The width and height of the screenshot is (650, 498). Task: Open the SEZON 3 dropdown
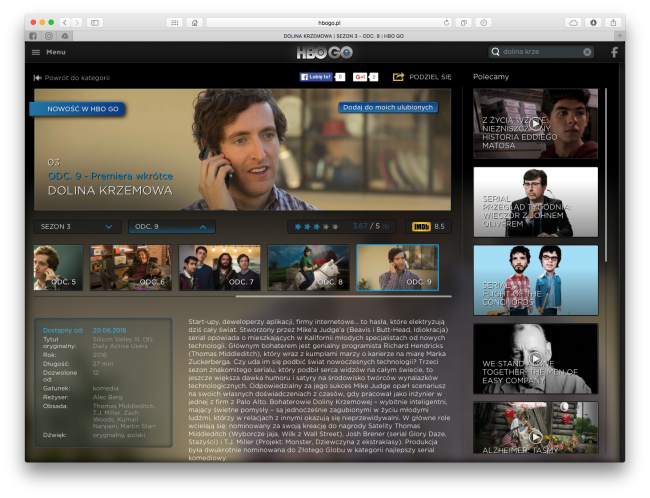click(77, 227)
